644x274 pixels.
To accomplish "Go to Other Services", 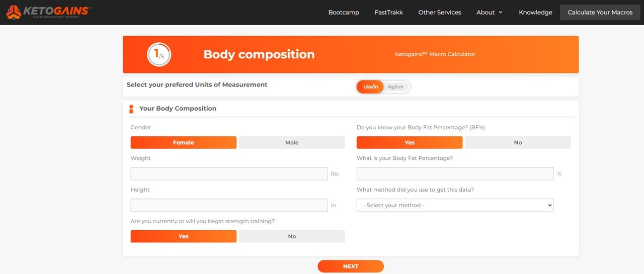I will 440,13.
